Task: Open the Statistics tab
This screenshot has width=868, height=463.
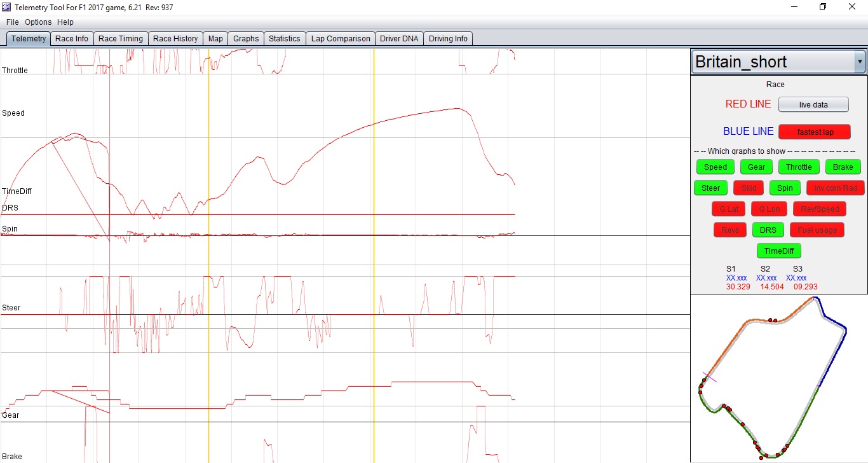Action: point(284,39)
